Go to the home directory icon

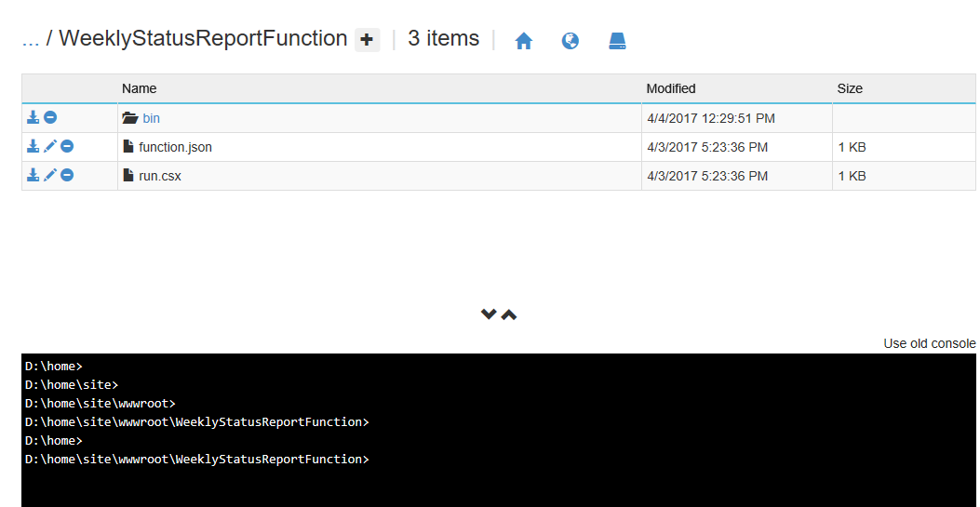pos(524,41)
